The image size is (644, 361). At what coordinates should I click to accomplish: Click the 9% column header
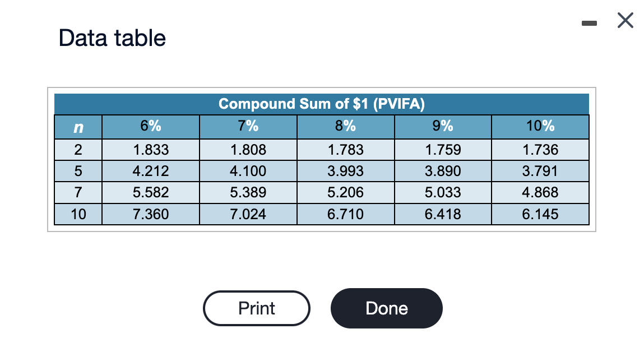(443, 126)
